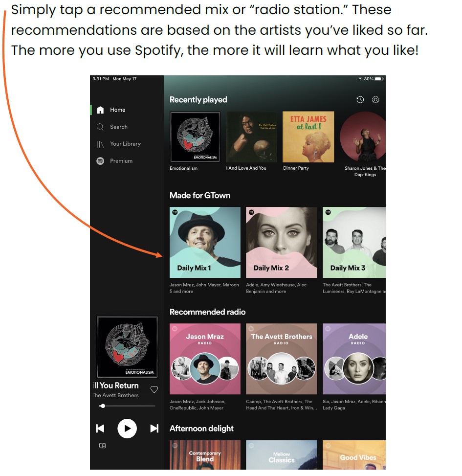462x476 pixels.
Task: Click the Wi-Fi icon in status bar
Action: [x=360, y=79]
